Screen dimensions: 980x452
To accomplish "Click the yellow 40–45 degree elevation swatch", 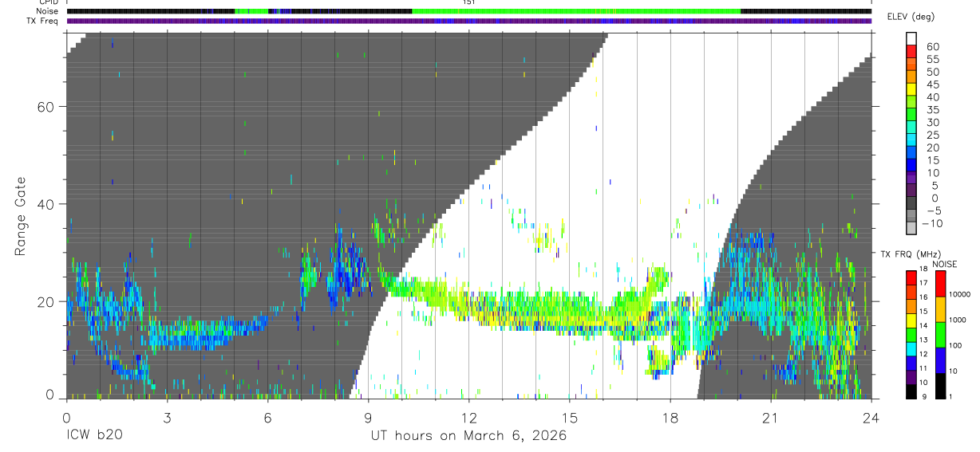I will [911, 91].
